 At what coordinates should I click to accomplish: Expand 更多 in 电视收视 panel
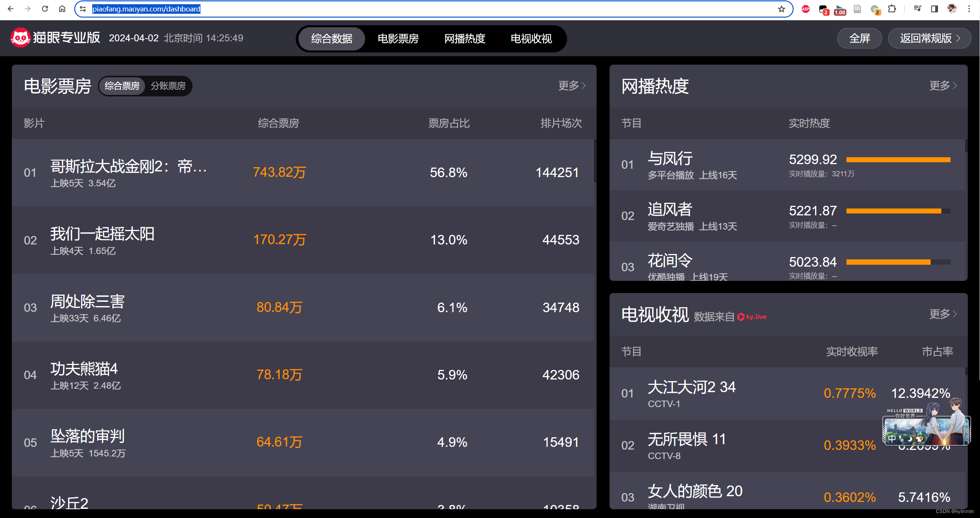tap(943, 314)
